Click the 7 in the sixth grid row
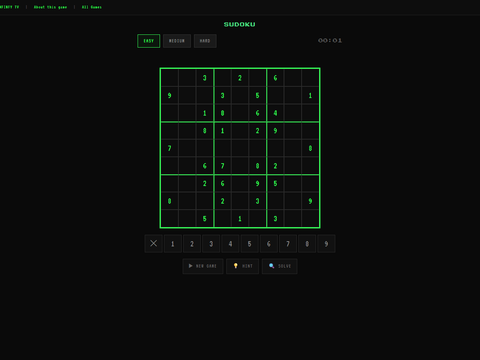The image size is (480, 360). 222,166
